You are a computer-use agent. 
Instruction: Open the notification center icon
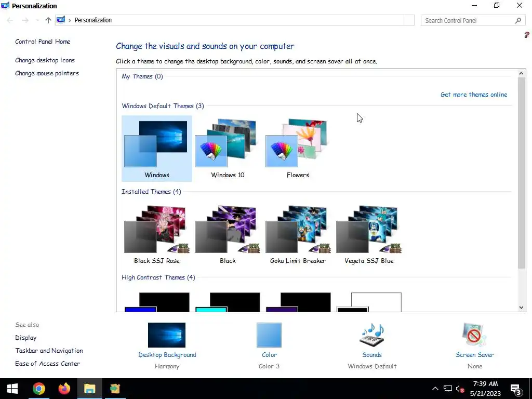[516, 389]
